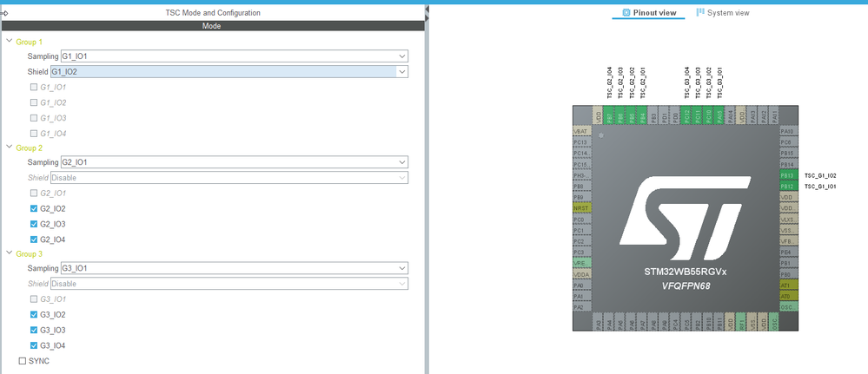The height and width of the screenshot is (374, 868).
Task: Uncheck the G3_IO3 checkbox
Action: [34, 330]
